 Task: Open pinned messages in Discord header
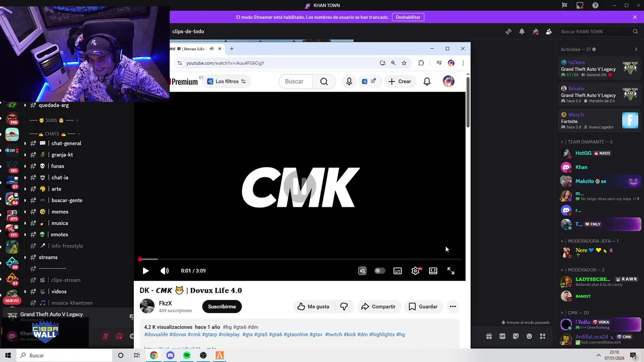tap(535, 31)
